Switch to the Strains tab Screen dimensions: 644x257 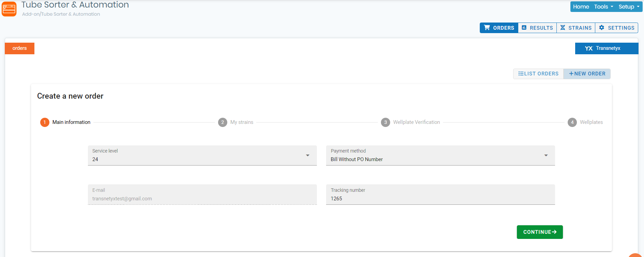coord(576,28)
